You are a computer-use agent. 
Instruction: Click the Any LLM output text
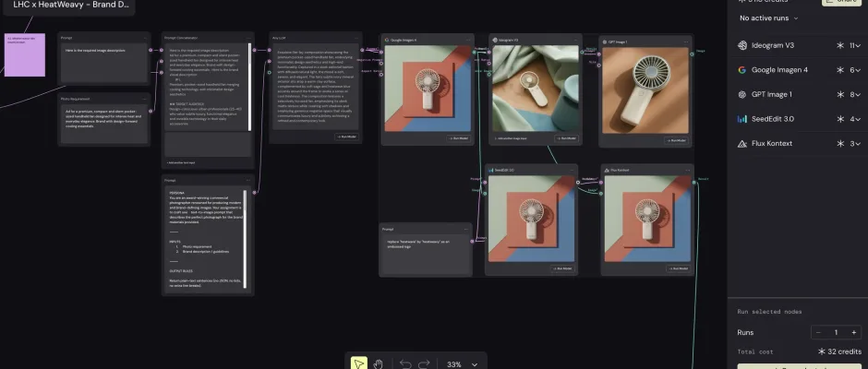click(x=316, y=87)
